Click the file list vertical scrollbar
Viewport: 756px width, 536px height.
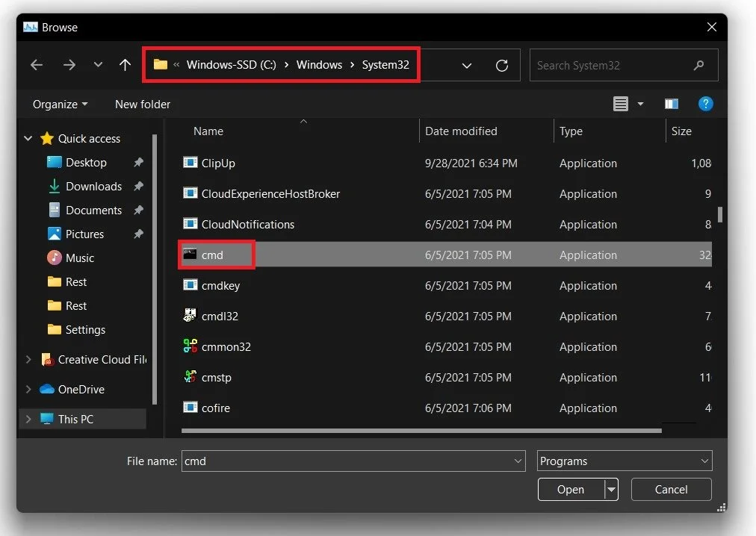(x=720, y=214)
